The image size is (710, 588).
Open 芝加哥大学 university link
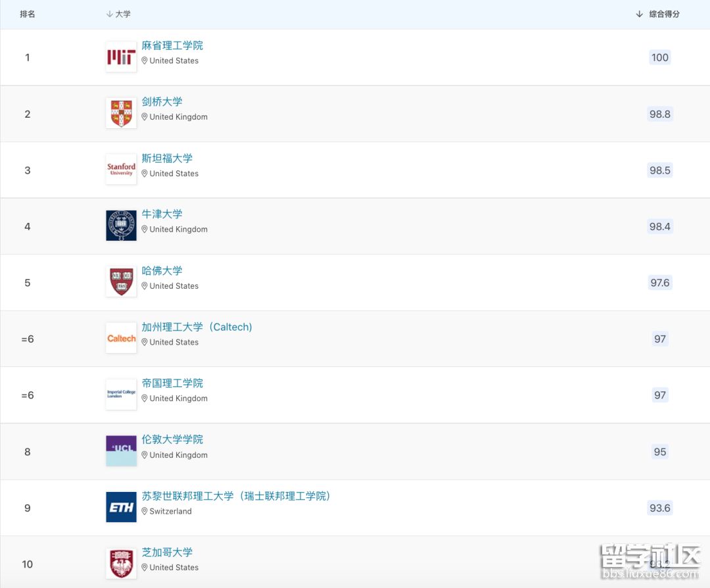pos(166,552)
